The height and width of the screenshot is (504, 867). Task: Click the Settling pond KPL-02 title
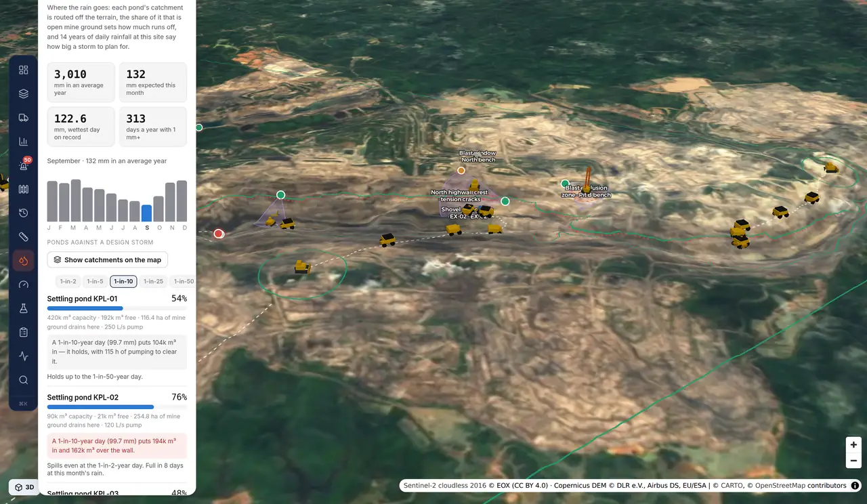tap(83, 398)
